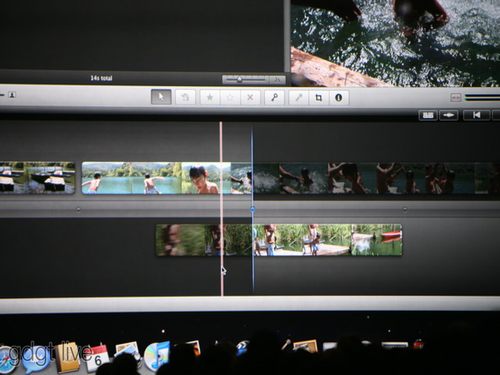Select the gray edit point dot at right
Screen dimensions: 500x375
tap(405, 210)
